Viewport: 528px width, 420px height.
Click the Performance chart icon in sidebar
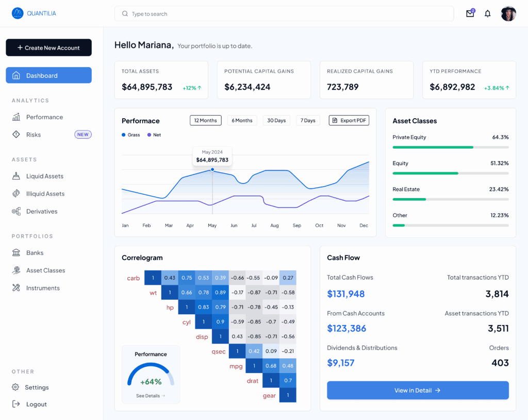(x=16, y=117)
